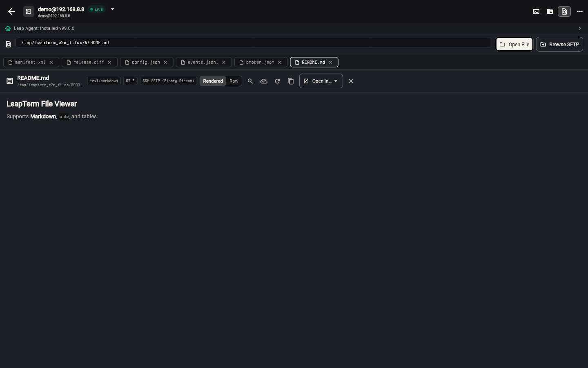
Task: Switch to Raw view mode
Action: 234,81
